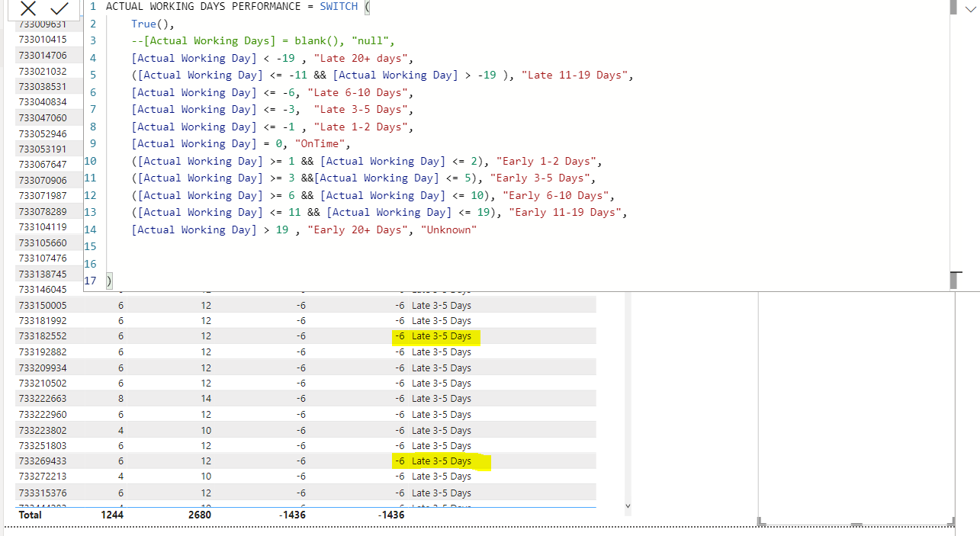The width and height of the screenshot is (980, 536).
Task: Click highlighted Late 3-5 Days in row 733269433
Action: pyautogui.click(x=442, y=461)
